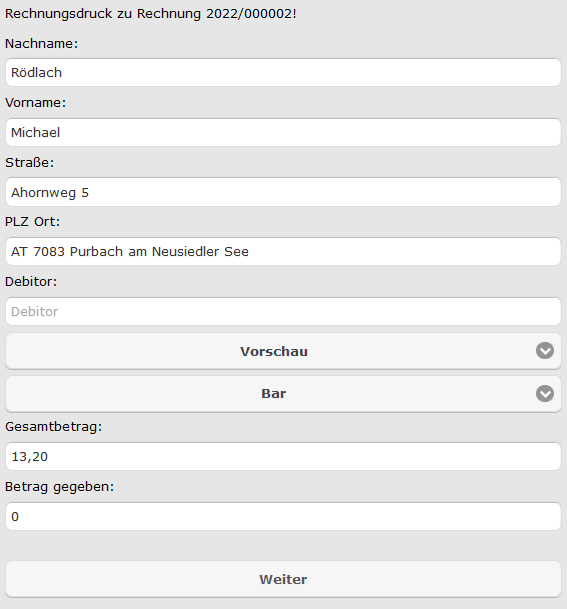Click the chevron icon on Bar selector
Image resolution: width=567 pixels, height=609 pixels.
[545, 393]
